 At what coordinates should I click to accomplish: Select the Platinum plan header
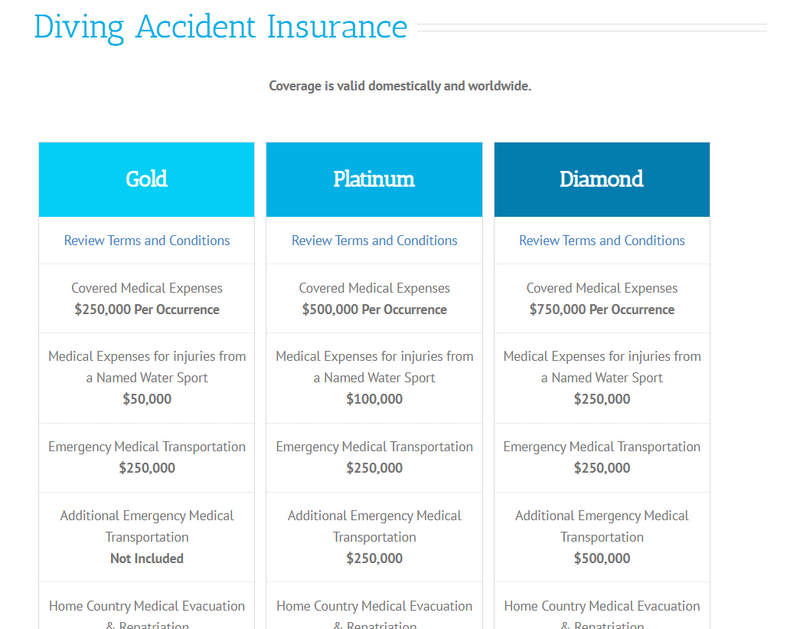(x=374, y=179)
